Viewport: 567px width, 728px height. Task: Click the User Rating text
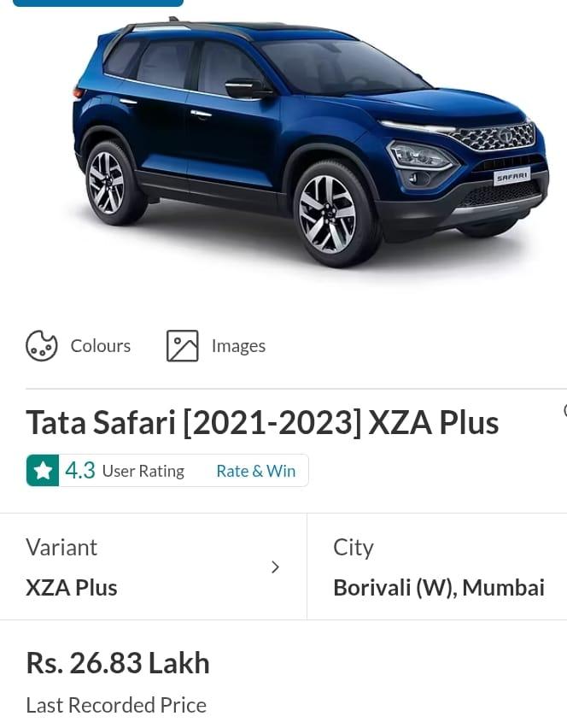(x=143, y=471)
